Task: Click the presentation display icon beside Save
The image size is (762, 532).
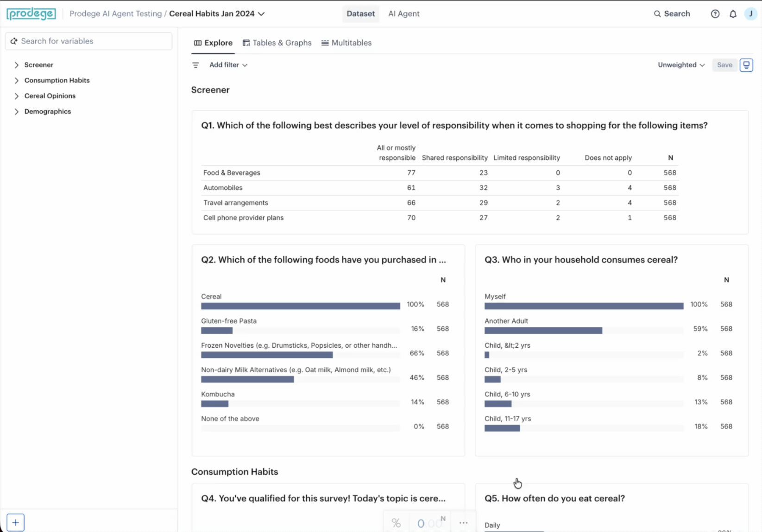Action: click(x=746, y=65)
